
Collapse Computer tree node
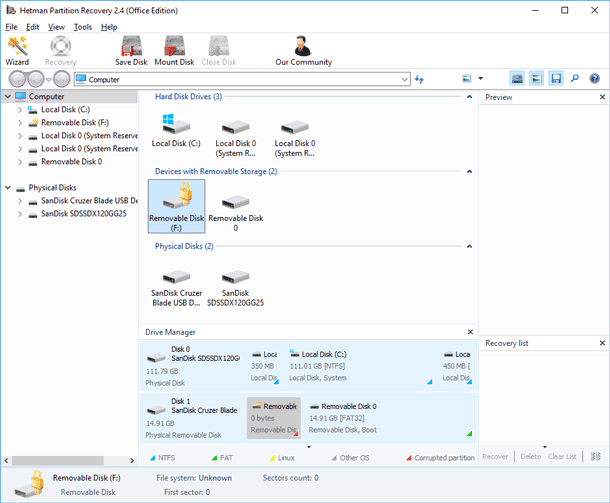(x=8, y=96)
